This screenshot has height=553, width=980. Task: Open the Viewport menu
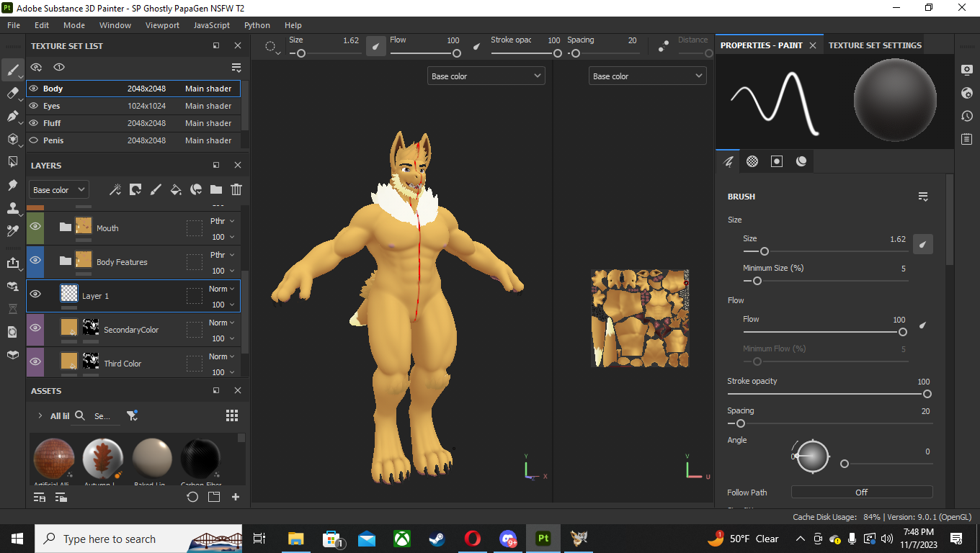(x=162, y=25)
